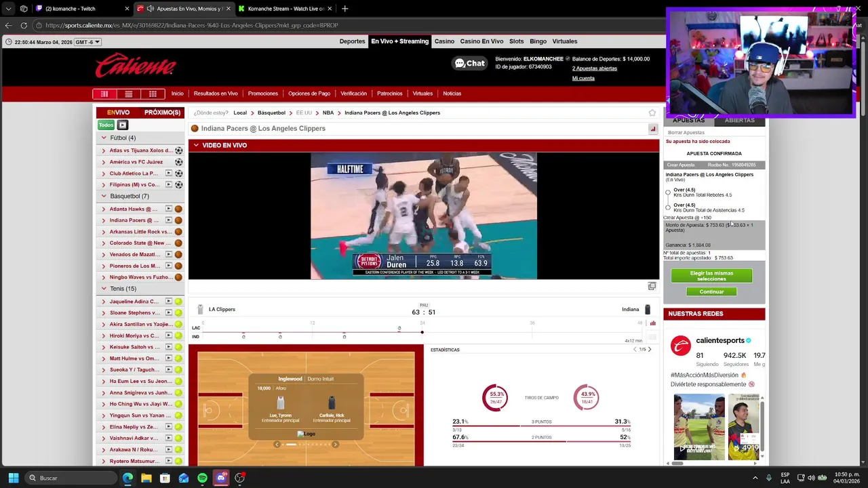Open File Explorer from the taskbar
Screen dimensions: 868x488
tap(146, 478)
